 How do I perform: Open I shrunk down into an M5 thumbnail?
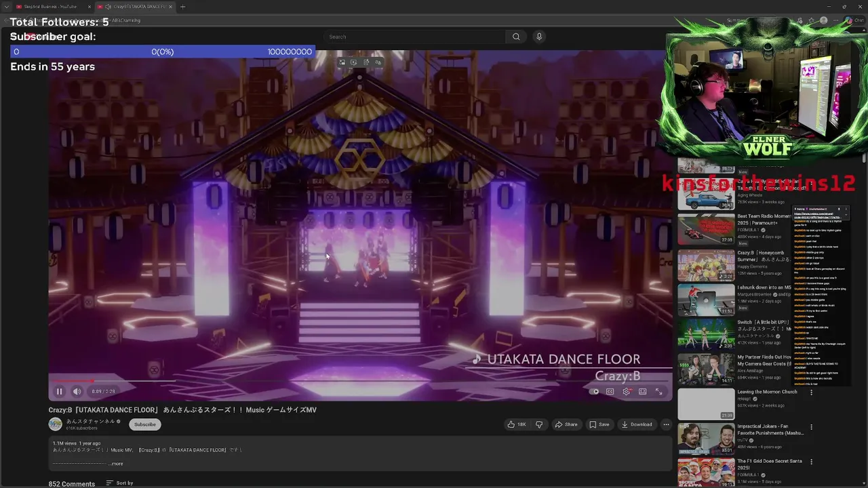pos(706,300)
